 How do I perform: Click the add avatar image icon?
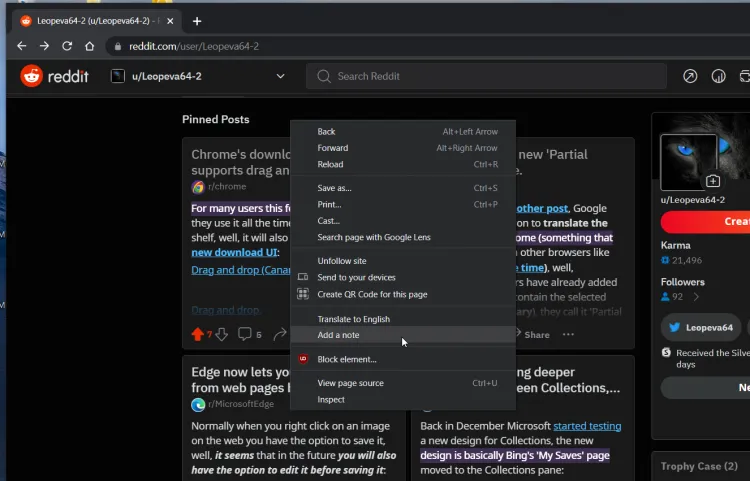coord(713,181)
